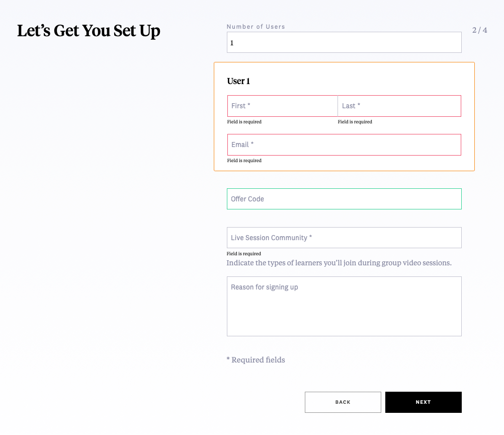Select the Email input field
504x435 pixels.
pyautogui.click(x=344, y=145)
